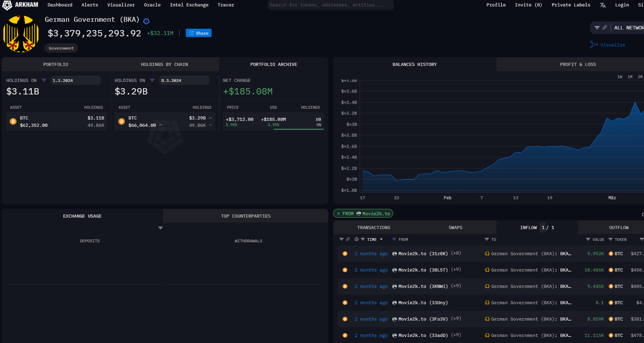
Task: Open the date picker showing 8.3.2024
Action: [x=184, y=80]
